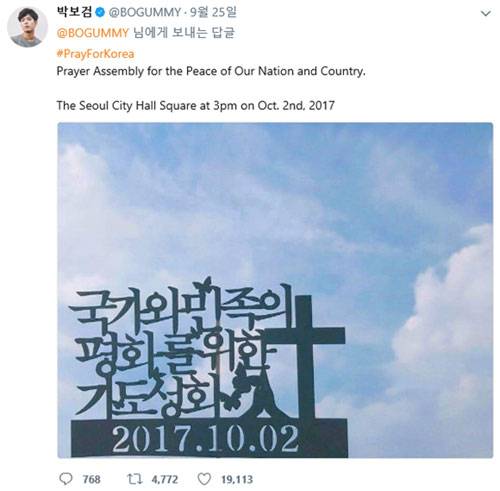
Task: Retweet using the retweet arrows icon
Action: point(135,479)
